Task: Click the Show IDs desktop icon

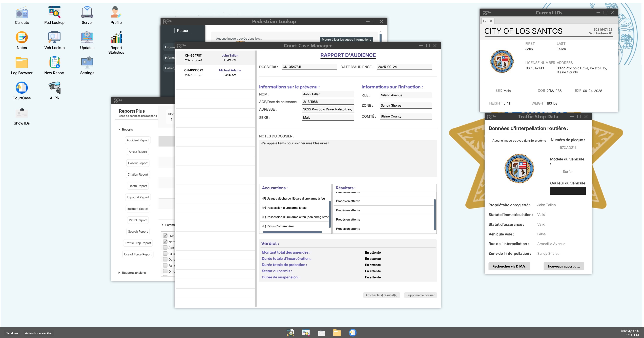Action: tap(22, 113)
